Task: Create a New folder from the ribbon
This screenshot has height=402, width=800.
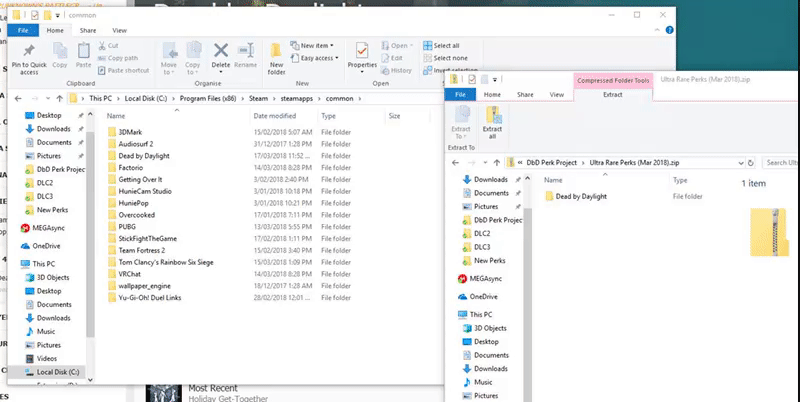Action: point(276,59)
